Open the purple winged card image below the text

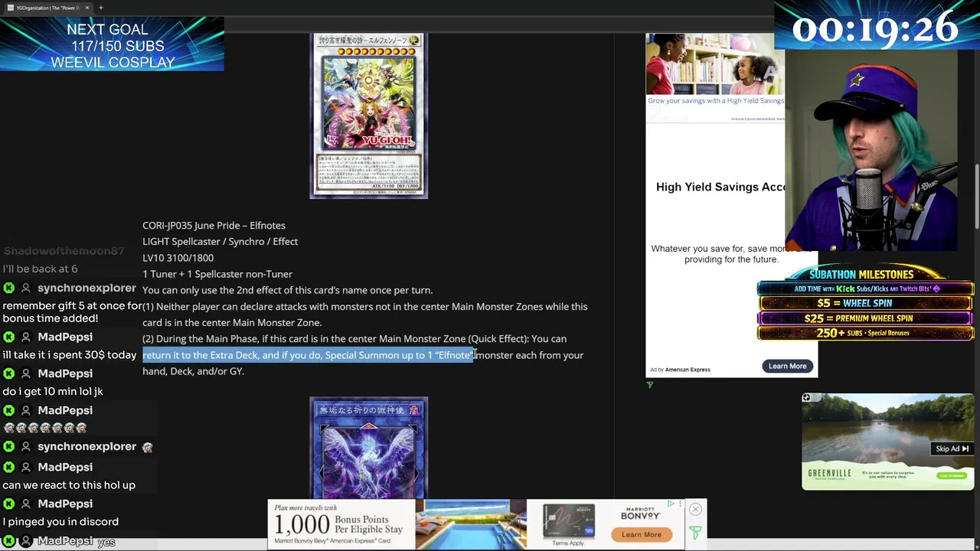point(368,448)
